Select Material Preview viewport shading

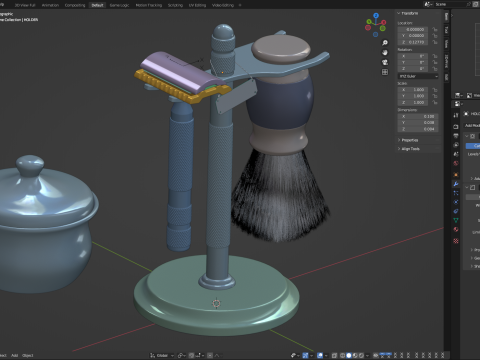point(355,355)
